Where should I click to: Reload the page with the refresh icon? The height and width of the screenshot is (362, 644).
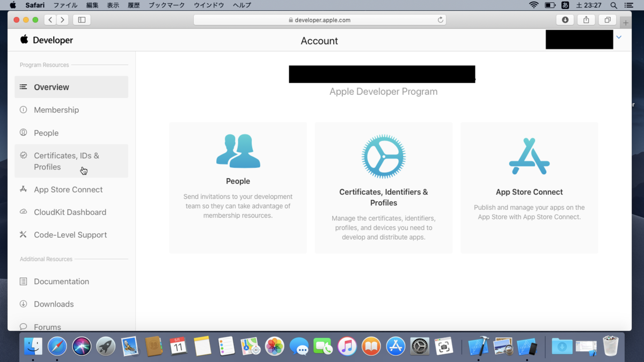[441, 20]
